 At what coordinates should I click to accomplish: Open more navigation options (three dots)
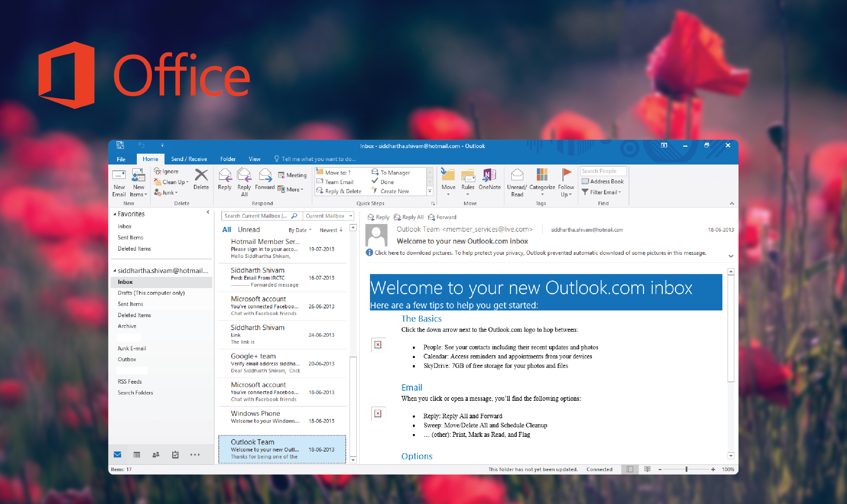pyautogui.click(x=195, y=454)
